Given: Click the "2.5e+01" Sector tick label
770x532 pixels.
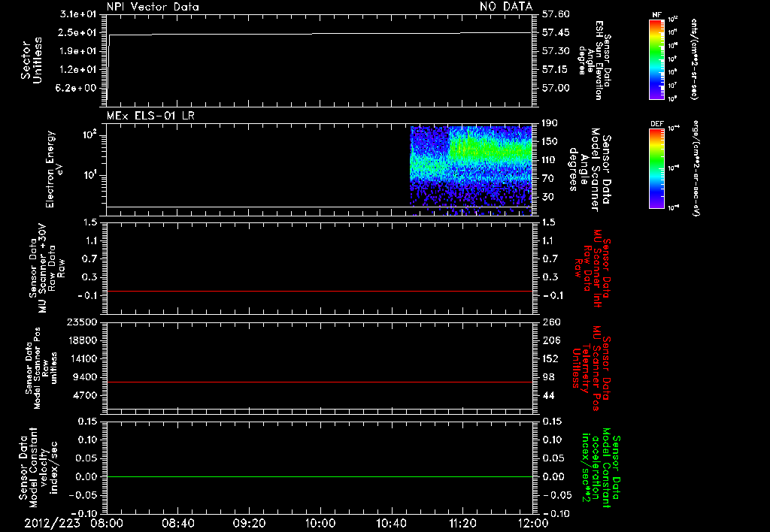Looking at the screenshot, I should 77,32.
